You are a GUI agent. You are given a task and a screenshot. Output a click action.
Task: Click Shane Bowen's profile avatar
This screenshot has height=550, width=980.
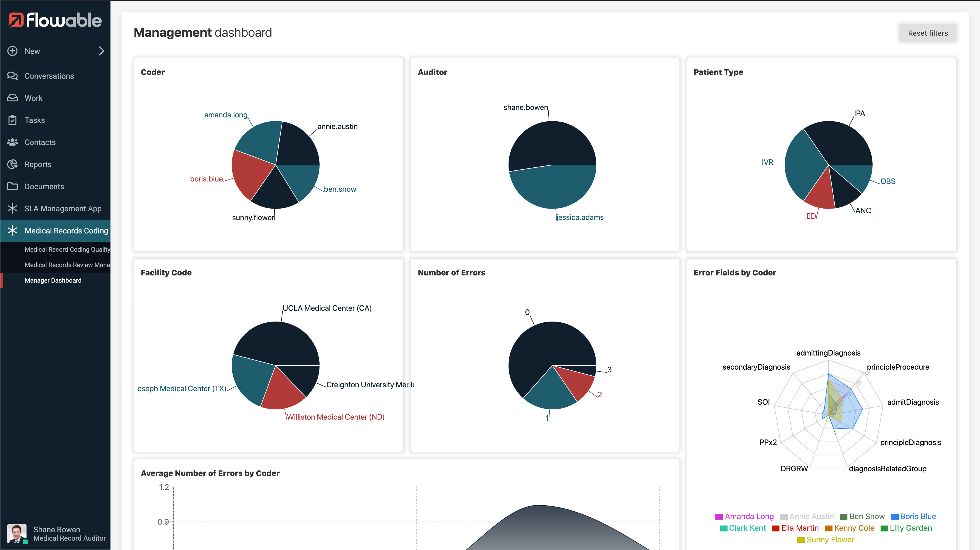17,533
